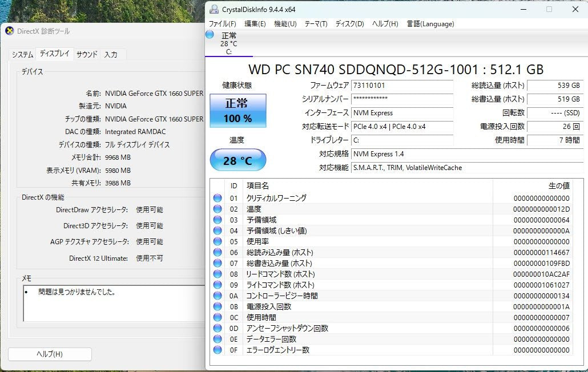Click status dot for ID 02 温度
The image size is (588, 372).
218,209
